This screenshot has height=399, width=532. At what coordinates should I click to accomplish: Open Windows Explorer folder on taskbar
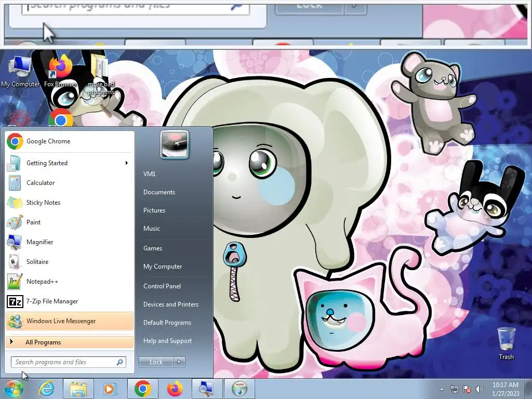78,389
